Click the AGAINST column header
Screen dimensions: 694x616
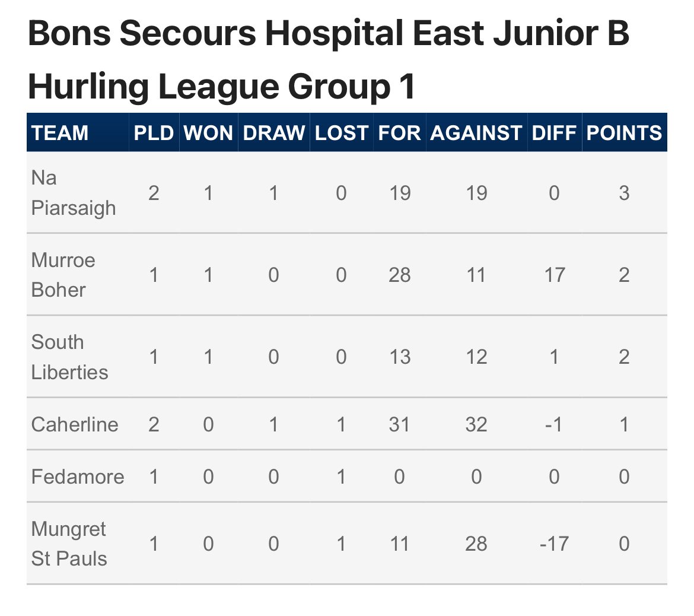[x=476, y=133]
